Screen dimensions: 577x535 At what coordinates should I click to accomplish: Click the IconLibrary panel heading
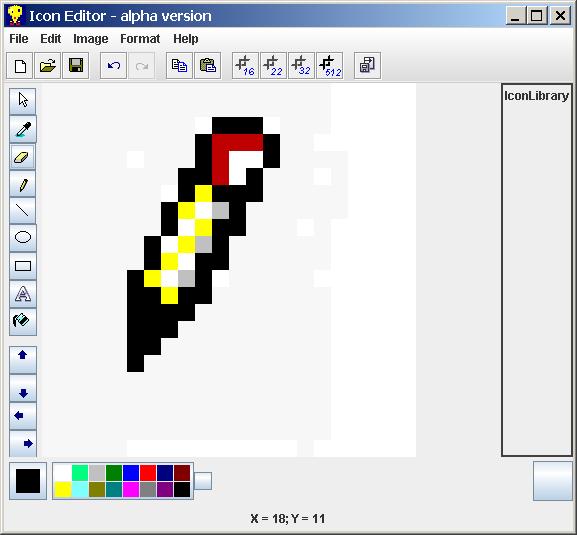537,96
